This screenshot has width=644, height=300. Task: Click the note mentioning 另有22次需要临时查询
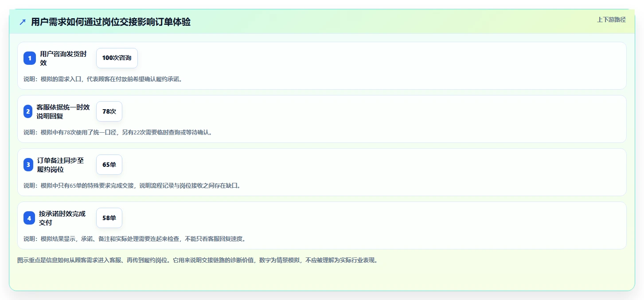[118, 132]
